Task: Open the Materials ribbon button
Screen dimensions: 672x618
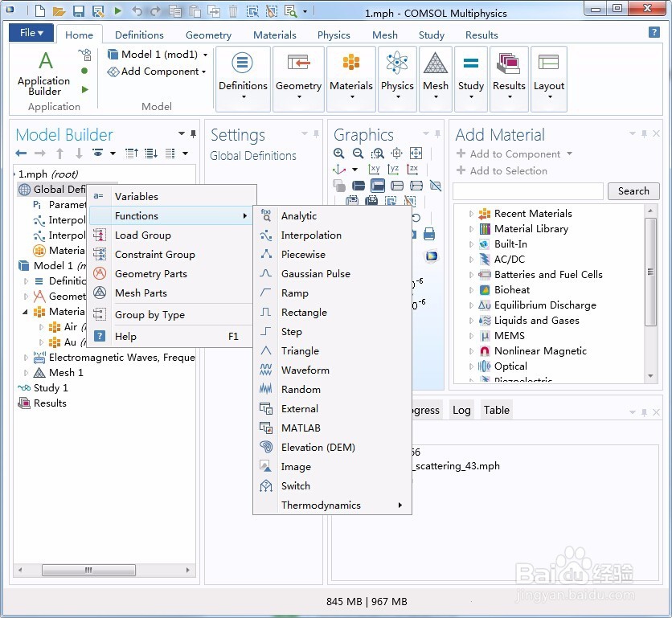Action: click(x=351, y=79)
